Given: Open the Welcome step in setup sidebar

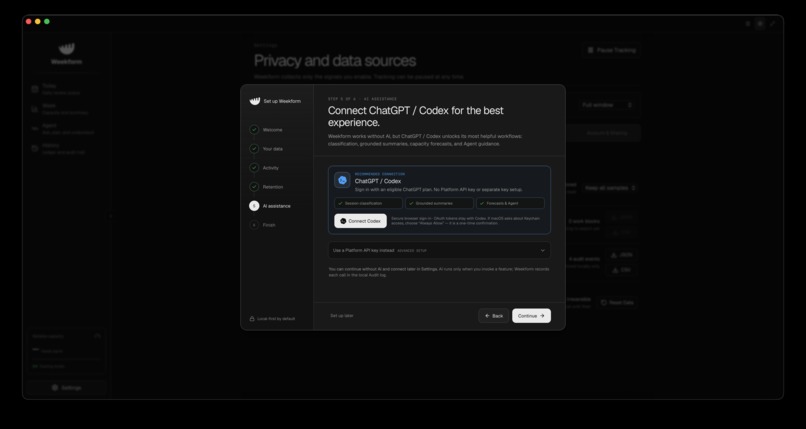Looking at the screenshot, I should [x=272, y=130].
